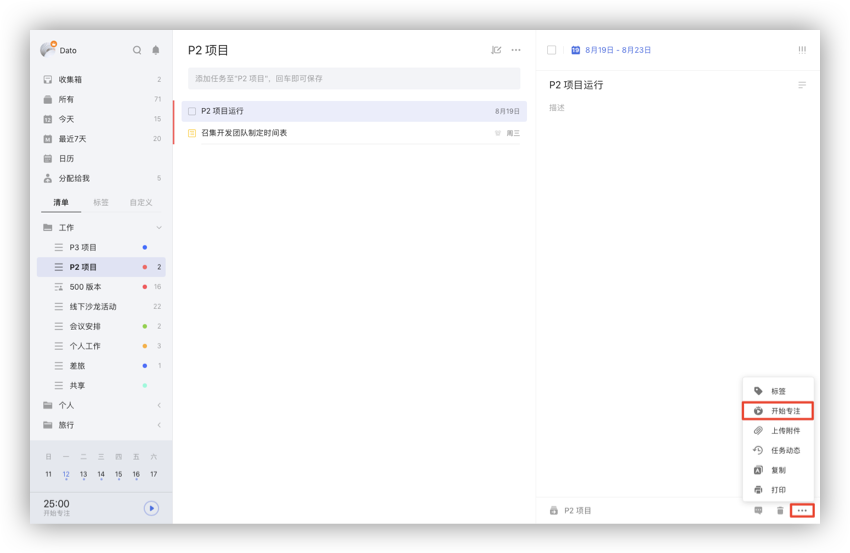Click the text format icon beside task title
Image resolution: width=850 pixels, height=553 pixels.
pyautogui.click(x=802, y=86)
